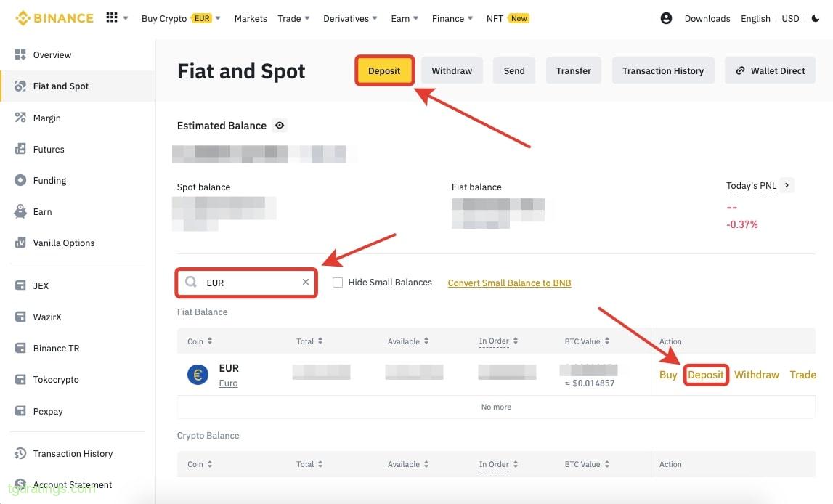Click the Funding sidebar icon
Viewport: 833px width, 504px height.
tap(20, 180)
